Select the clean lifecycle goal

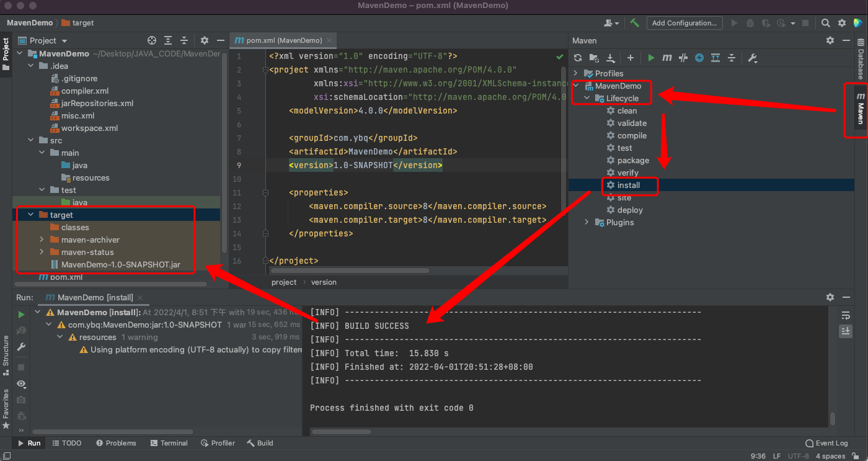627,110
